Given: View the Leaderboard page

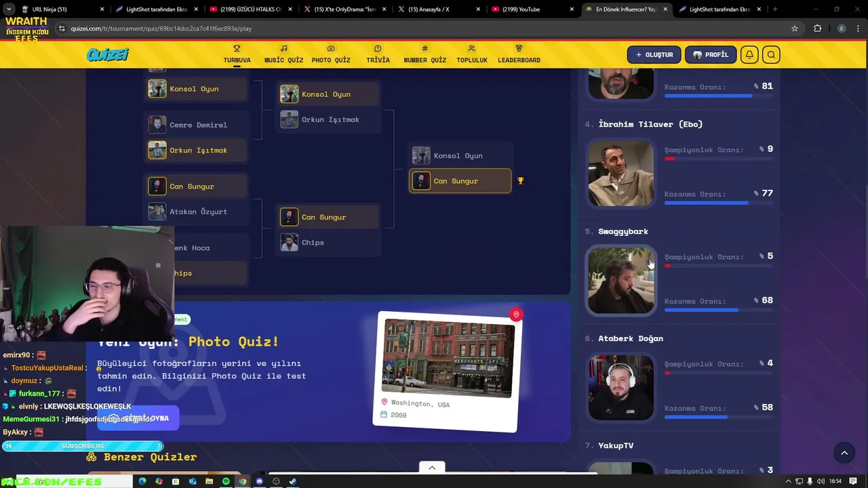Looking at the screenshot, I should coord(519,54).
